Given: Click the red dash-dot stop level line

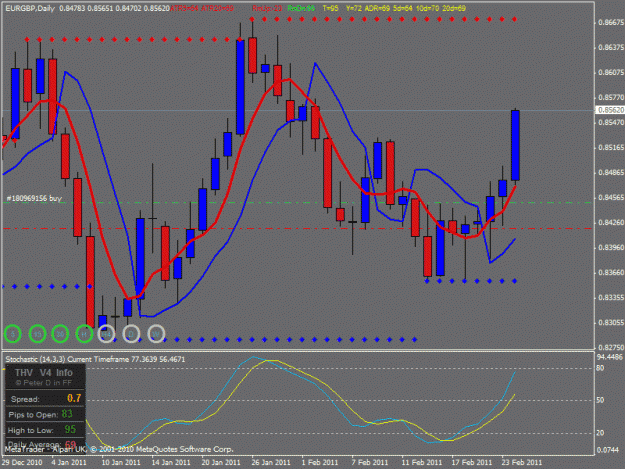Looking at the screenshot, I should click(298, 228).
